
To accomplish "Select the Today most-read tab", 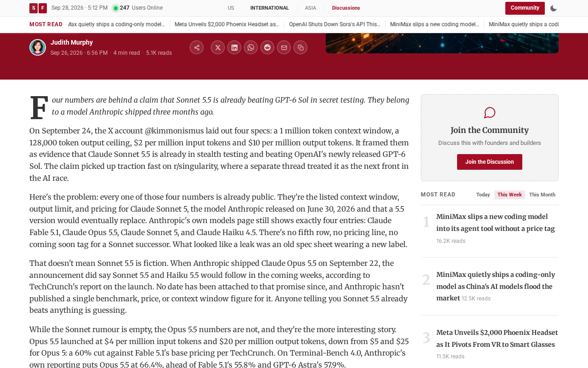I will click(483, 195).
